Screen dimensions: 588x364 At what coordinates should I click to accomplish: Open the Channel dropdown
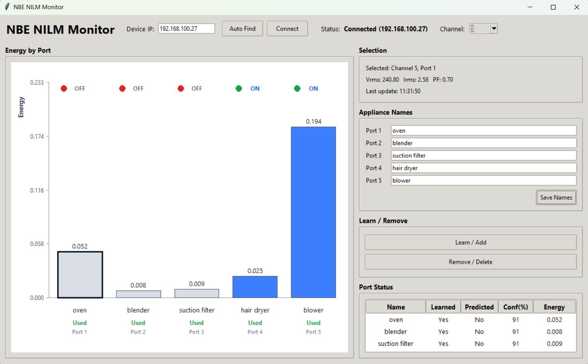click(493, 28)
